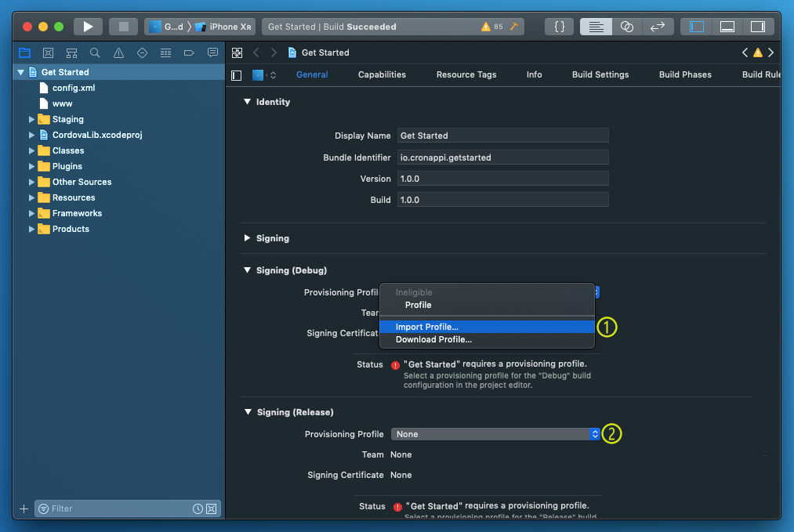The image size is (794, 532).
Task: Toggle the inspectors panel
Action: [x=758, y=27]
